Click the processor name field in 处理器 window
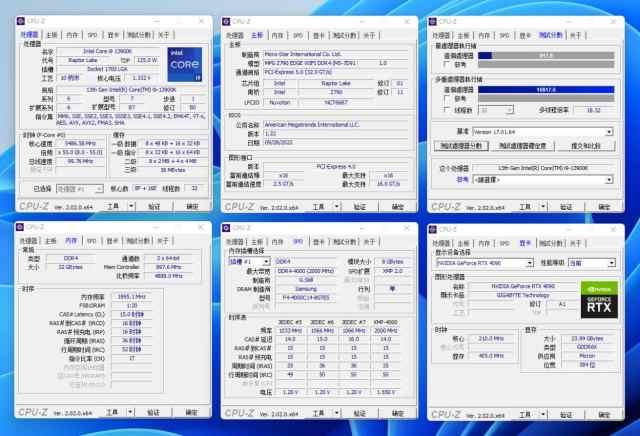Screen dimensions: 640x436 [x=108, y=51]
